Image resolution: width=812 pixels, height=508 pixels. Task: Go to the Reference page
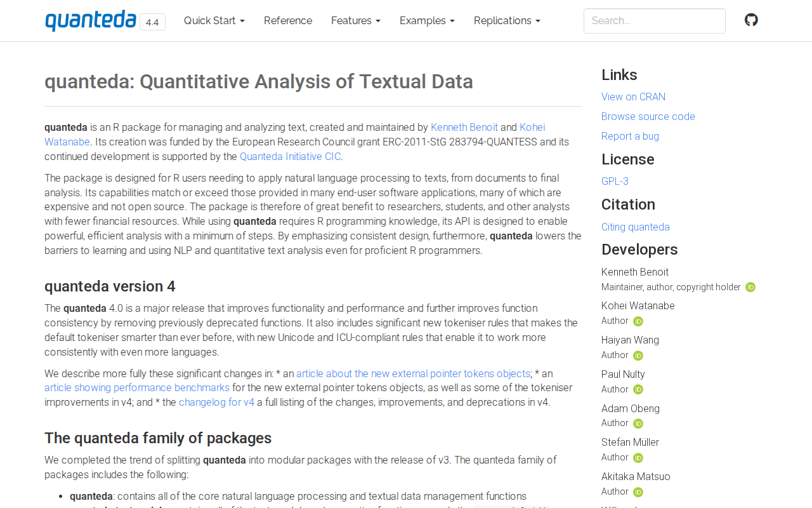[288, 20]
